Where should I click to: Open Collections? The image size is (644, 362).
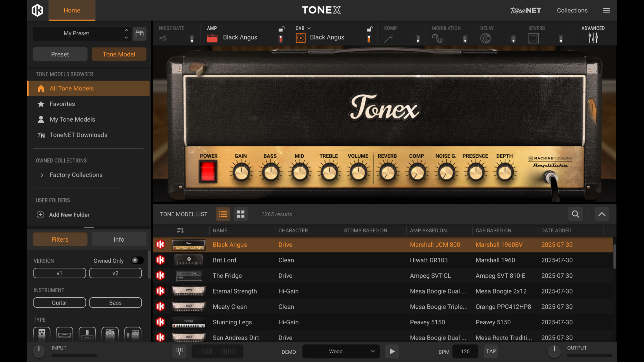click(x=572, y=10)
